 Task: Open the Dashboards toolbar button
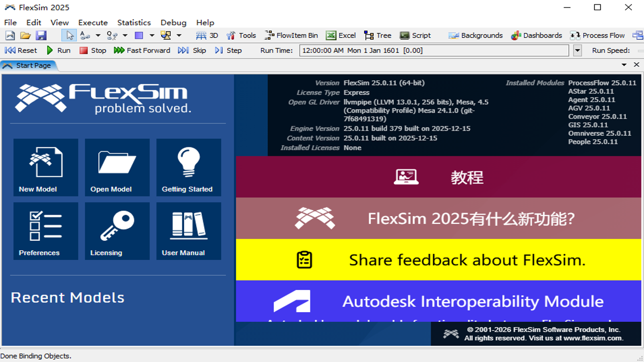point(536,36)
